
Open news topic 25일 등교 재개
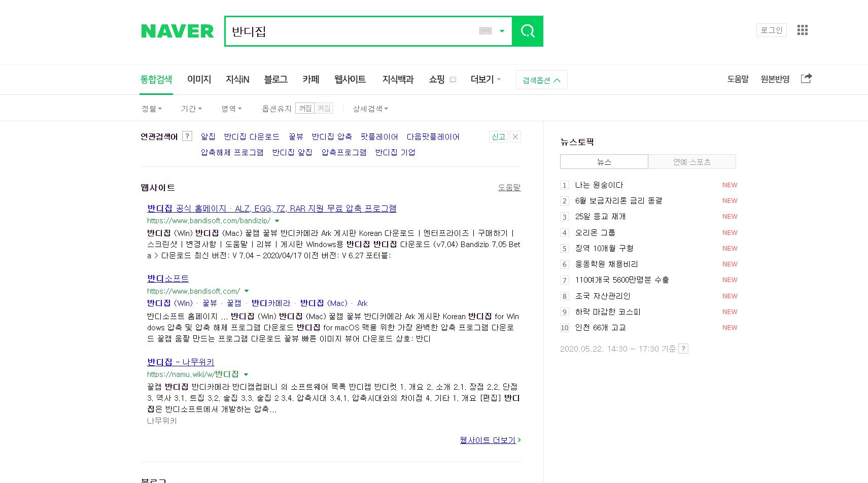click(600, 217)
